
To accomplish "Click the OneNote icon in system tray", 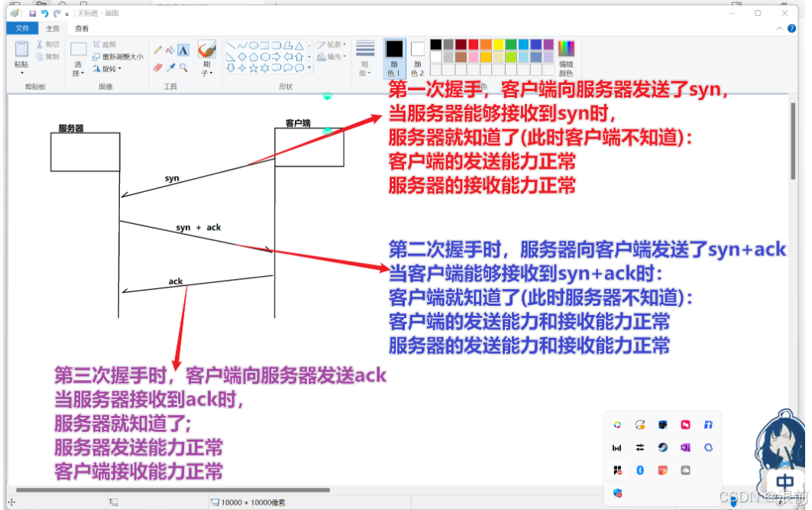I will [x=685, y=447].
